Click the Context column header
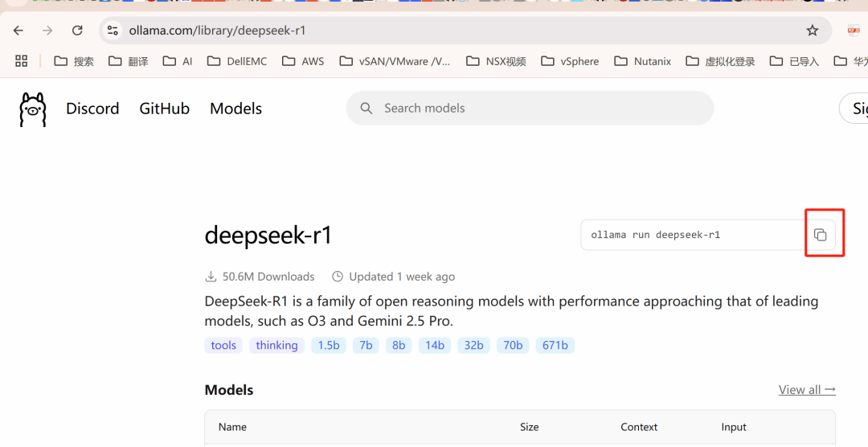Viewport: 868px width, 447px height. (639, 427)
